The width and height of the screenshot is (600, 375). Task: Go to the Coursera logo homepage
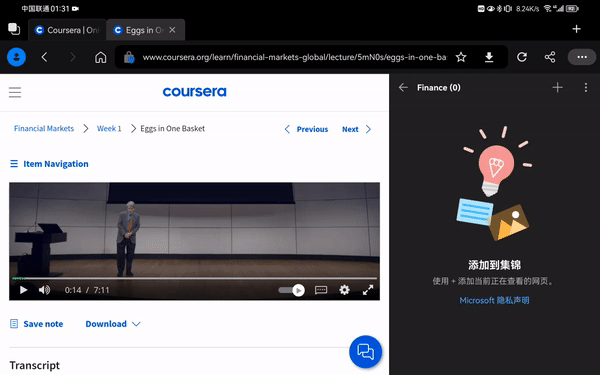click(194, 92)
